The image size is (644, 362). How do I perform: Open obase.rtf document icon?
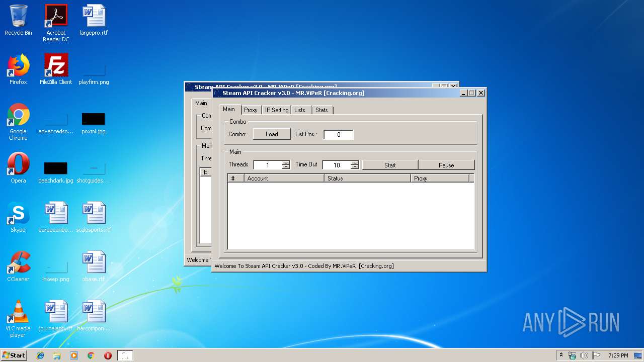pos(94,266)
